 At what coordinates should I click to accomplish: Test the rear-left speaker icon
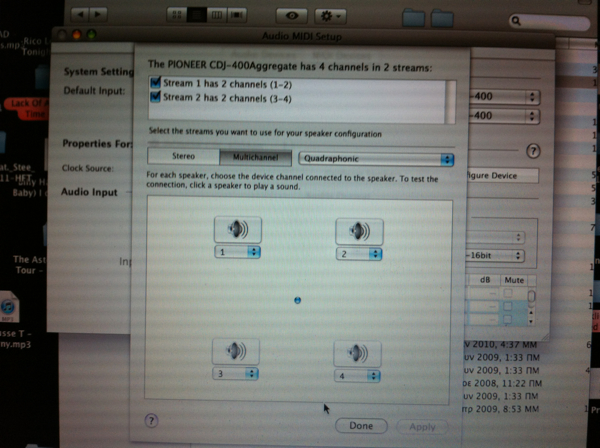[237, 352]
